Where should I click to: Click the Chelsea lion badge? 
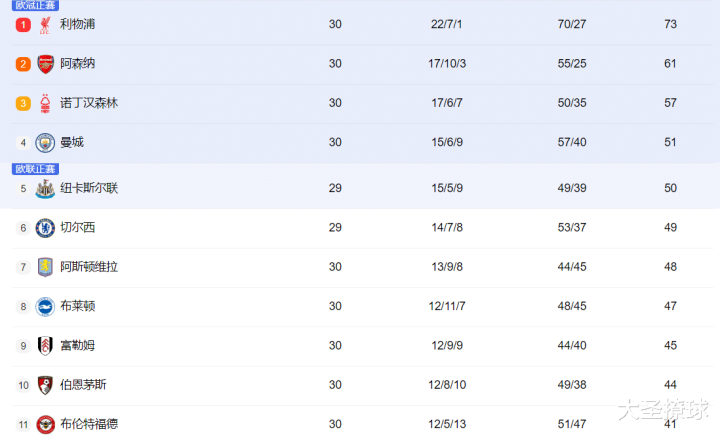pyautogui.click(x=45, y=228)
